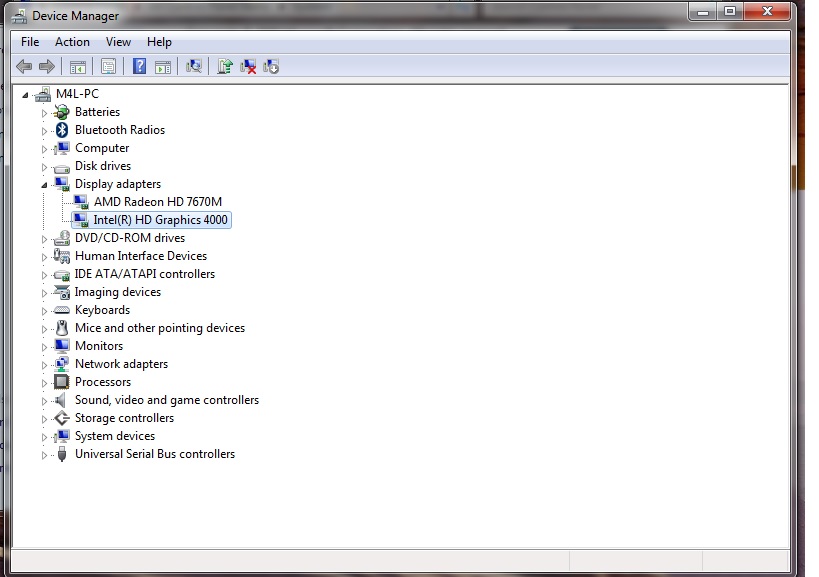Screen dimensions: 819x577
Task: Collapse the Display adapters node
Action: pos(44,185)
